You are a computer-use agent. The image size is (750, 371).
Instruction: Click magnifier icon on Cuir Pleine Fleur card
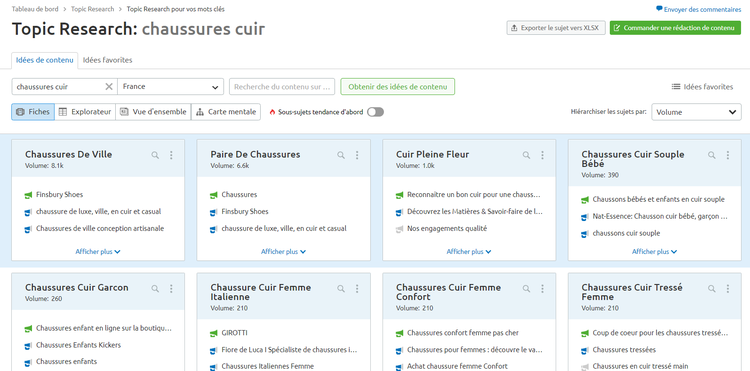click(x=526, y=155)
